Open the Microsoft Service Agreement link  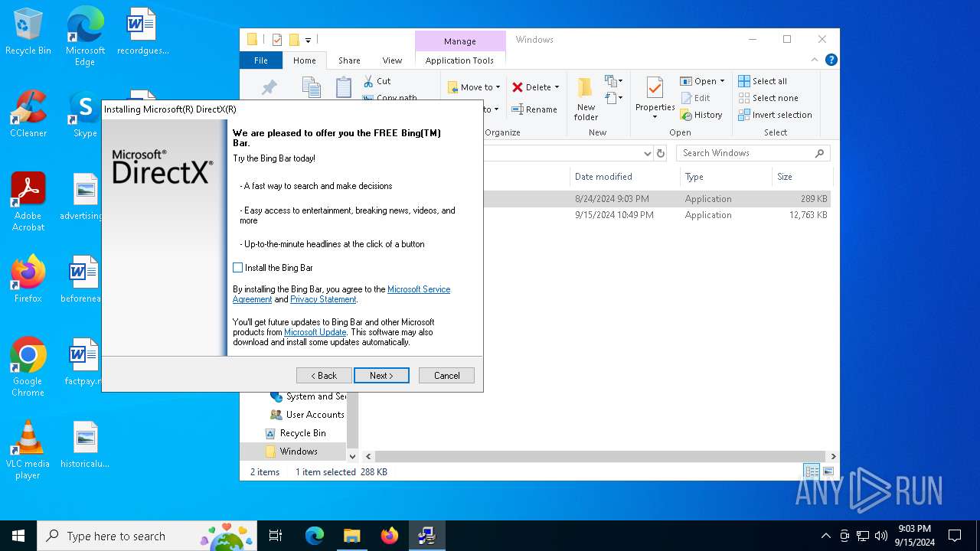(419, 289)
